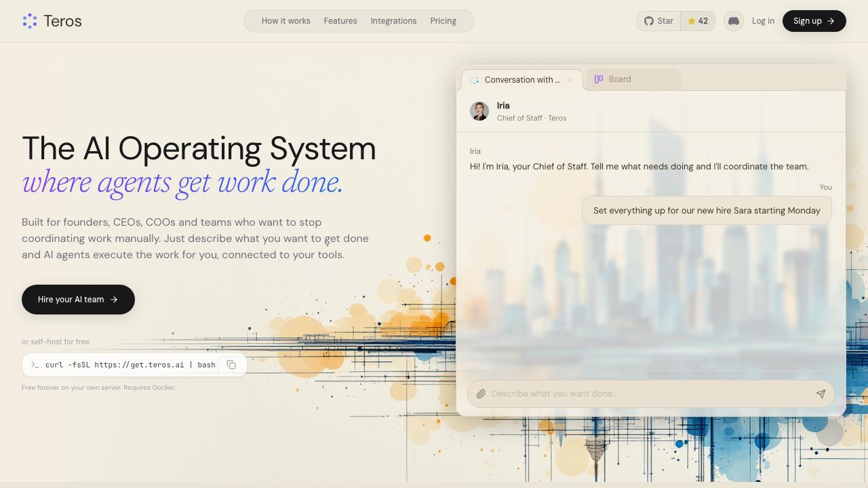The image size is (868, 488).
Task: Open Integrations in navigation
Action: (x=393, y=21)
